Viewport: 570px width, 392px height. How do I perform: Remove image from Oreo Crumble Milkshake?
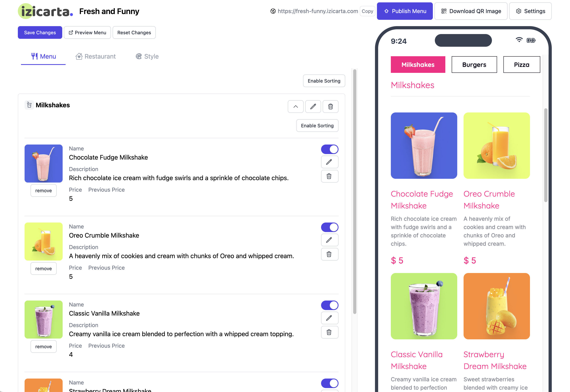coord(44,268)
